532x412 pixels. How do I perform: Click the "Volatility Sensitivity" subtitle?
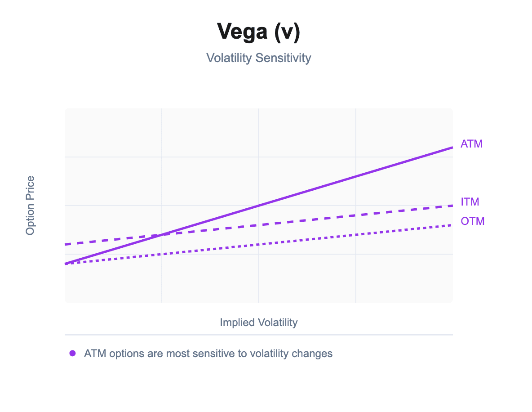pyautogui.click(x=258, y=58)
